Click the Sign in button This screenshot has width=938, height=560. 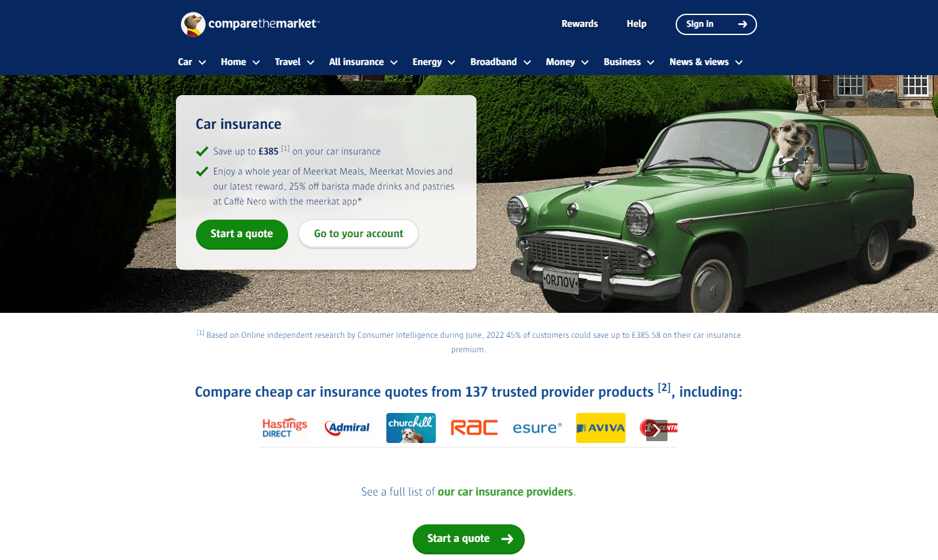tap(716, 24)
